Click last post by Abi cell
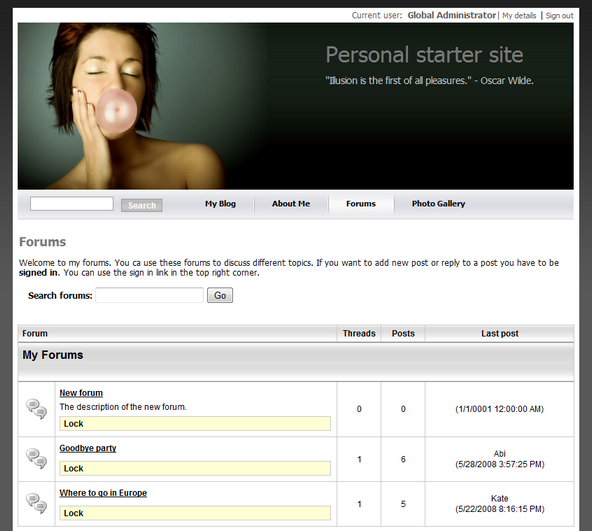Viewport: 592px width, 531px height. point(500,459)
